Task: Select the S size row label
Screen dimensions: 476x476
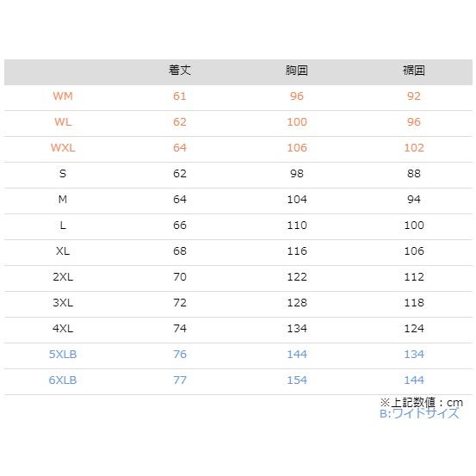Action: (63, 174)
